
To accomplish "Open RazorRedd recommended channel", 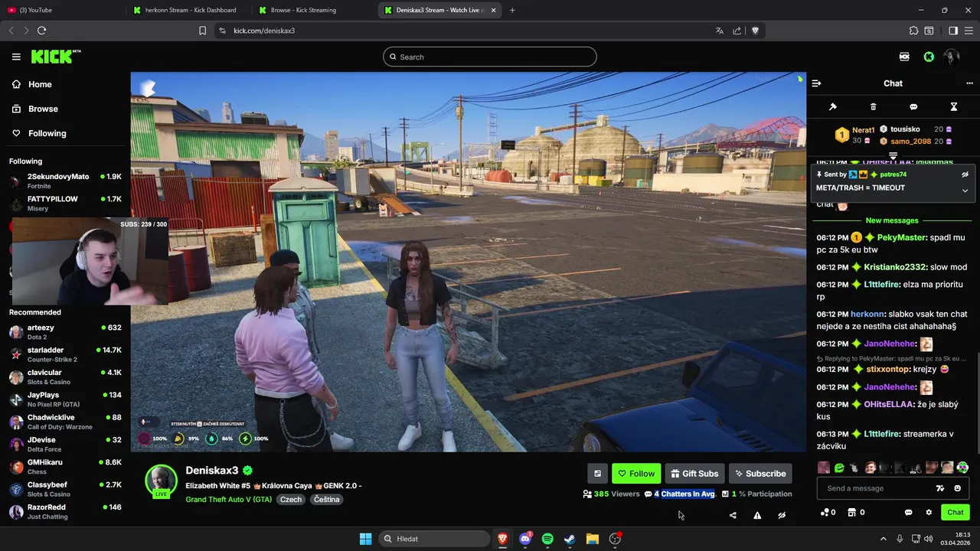I will point(65,511).
